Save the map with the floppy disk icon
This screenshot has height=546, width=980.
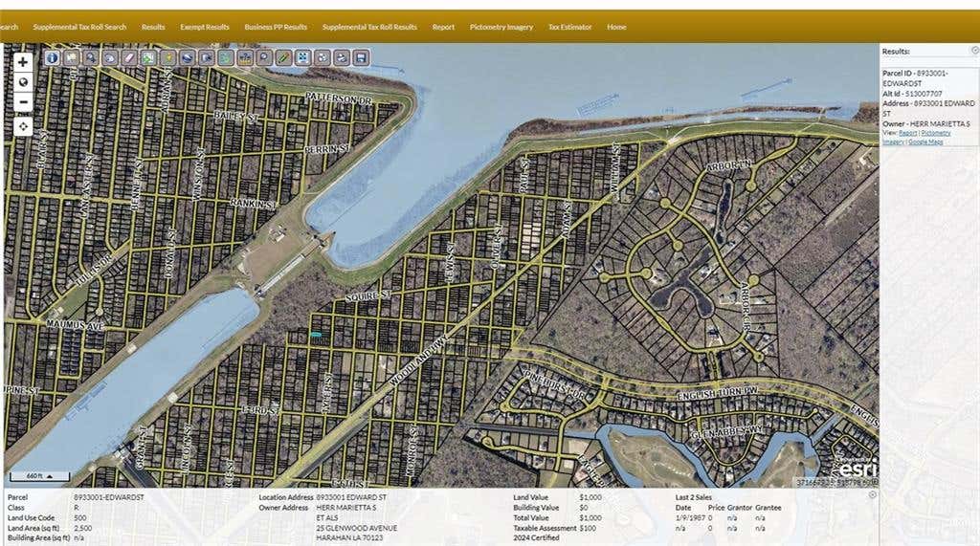click(361, 57)
